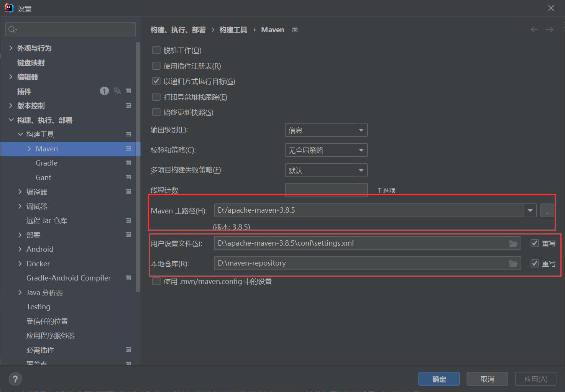Click the 应用(A) button

tap(535, 379)
